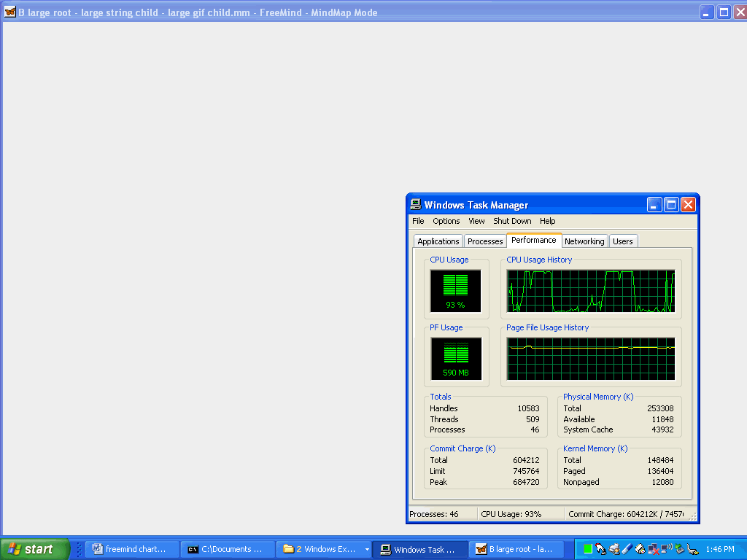Select the Windows Task Manager taskbar button
Screen dimensions: 747x560
[419, 549]
